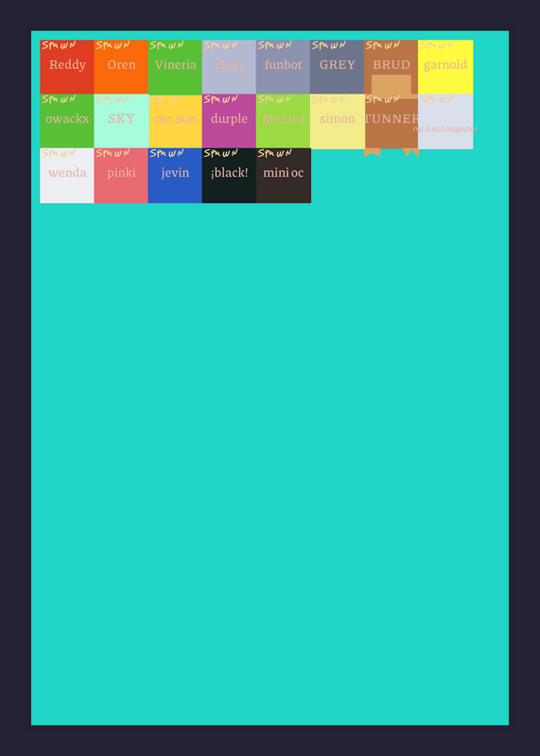Choose the pinki spawn tile
This screenshot has height=756, width=540.
pyautogui.click(x=121, y=176)
